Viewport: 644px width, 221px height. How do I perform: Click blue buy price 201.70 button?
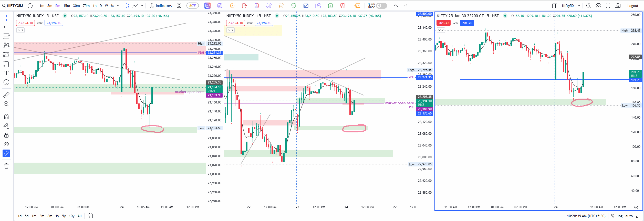[x=467, y=23]
